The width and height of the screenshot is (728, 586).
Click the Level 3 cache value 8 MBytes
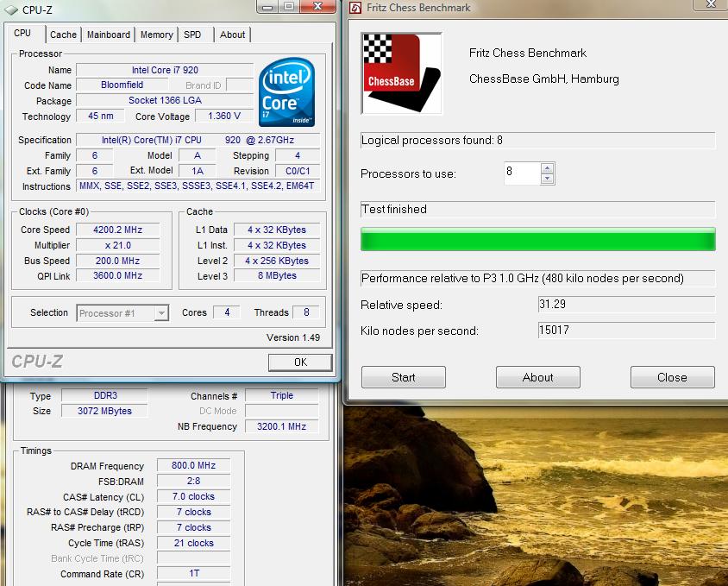click(277, 275)
